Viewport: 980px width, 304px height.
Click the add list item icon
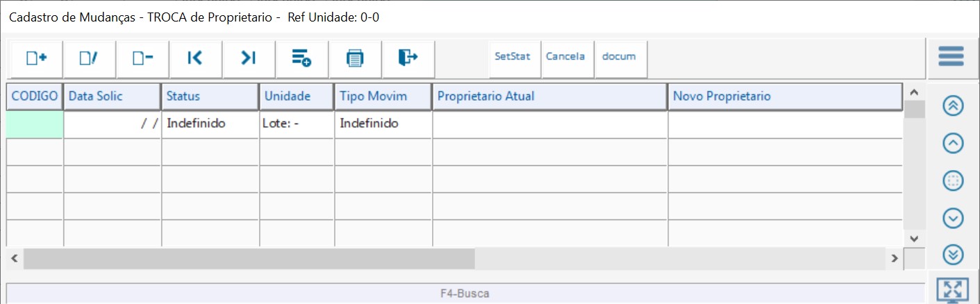pyautogui.click(x=301, y=58)
